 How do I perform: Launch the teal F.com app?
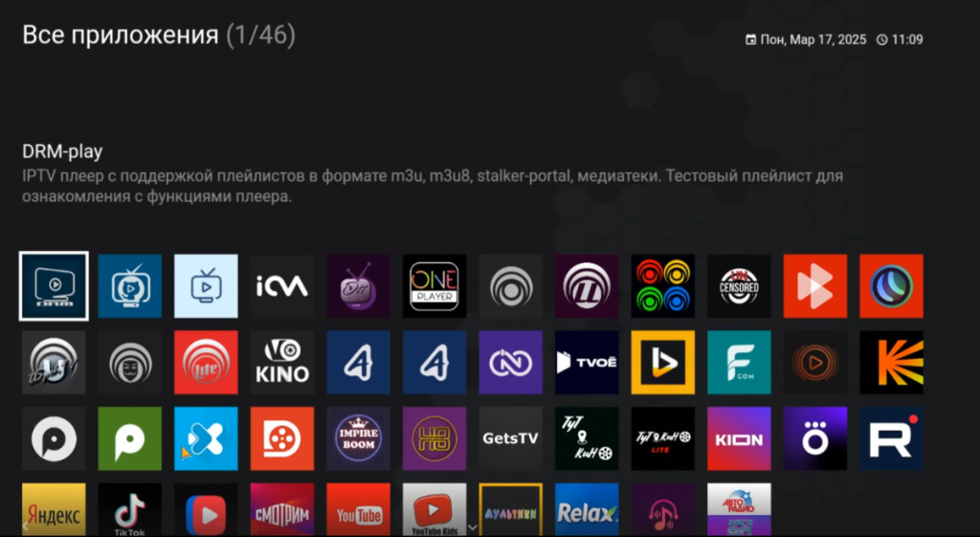(x=740, y=363)
